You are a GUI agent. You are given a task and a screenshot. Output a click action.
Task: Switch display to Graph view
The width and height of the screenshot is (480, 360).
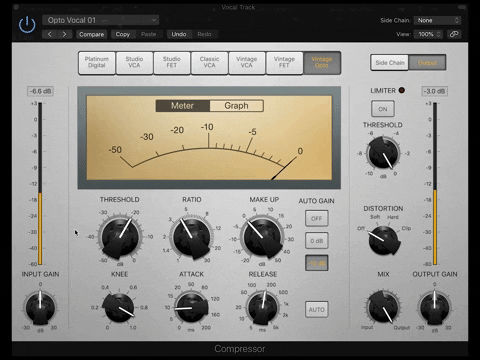coord(236,106)
